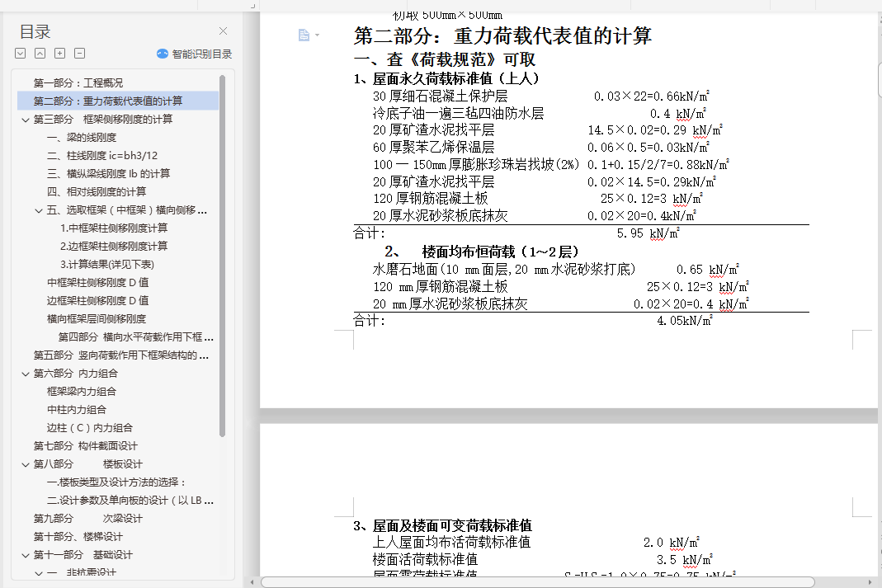Viewport: 882px width, 588px height.
Task: Click the line 60 厚聚苯乙烯保温层
Action: pyautogui.click(x=434, y=148)
